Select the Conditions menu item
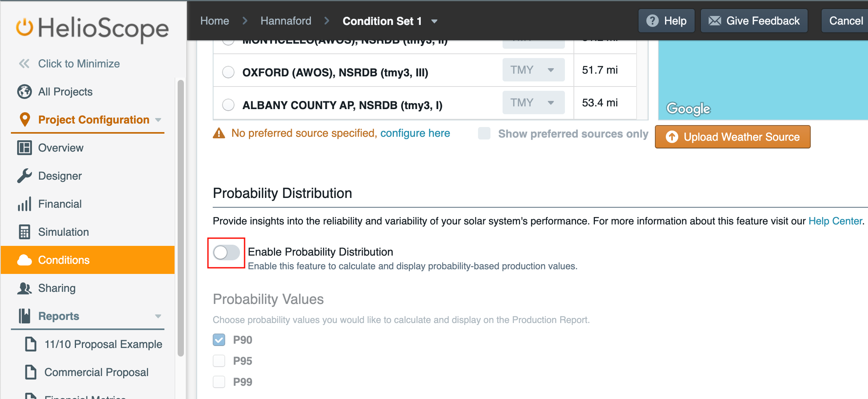The height and width of the screenshot is (399, 868). point(88,260)
